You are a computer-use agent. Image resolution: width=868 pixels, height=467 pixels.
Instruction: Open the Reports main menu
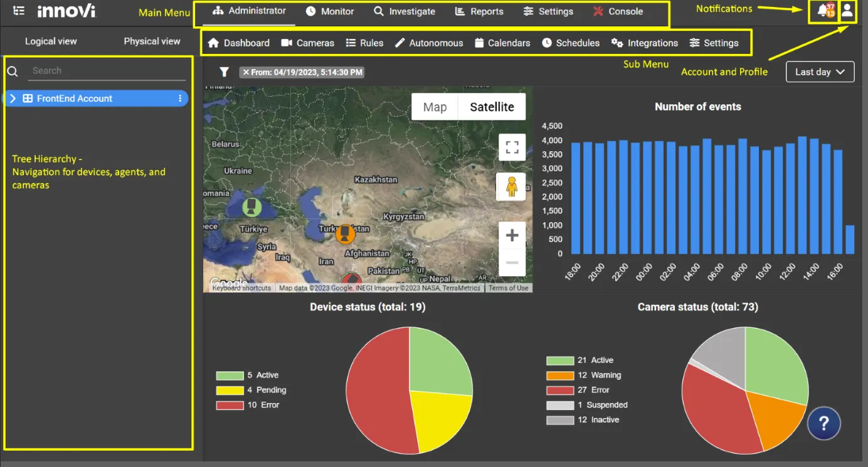click(479, 11)
